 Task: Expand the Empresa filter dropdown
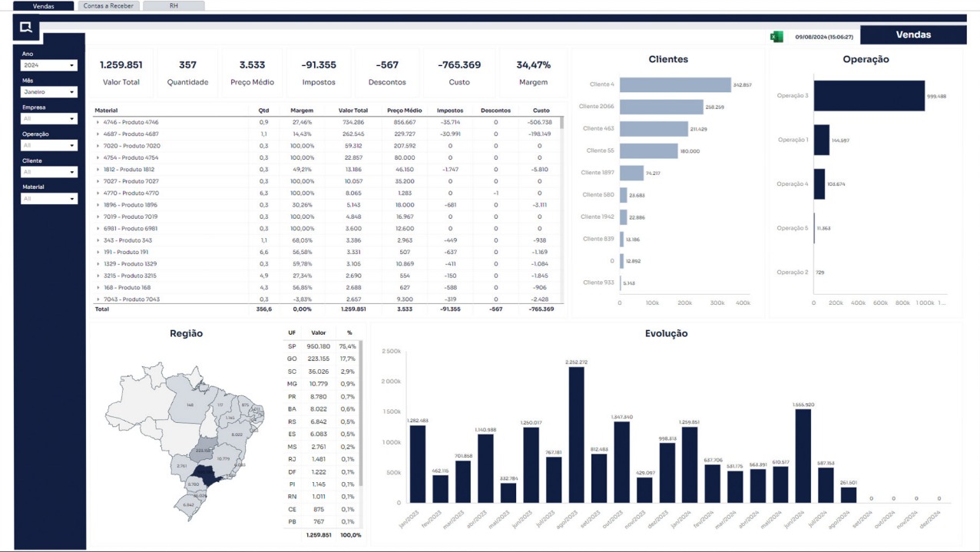(49, 119)
